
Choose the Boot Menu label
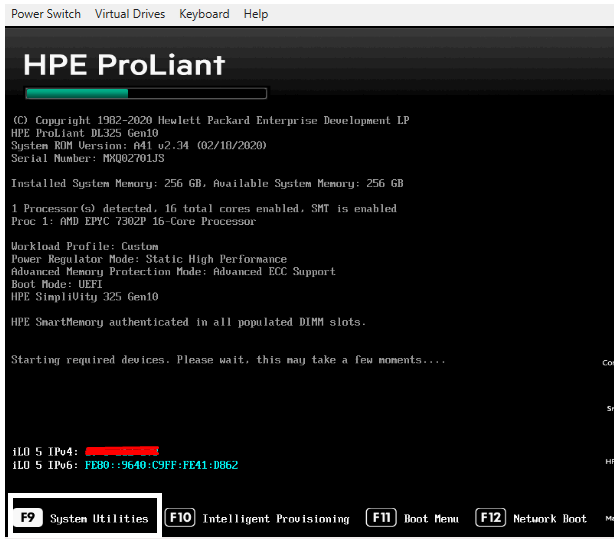[x=432, y=519]
